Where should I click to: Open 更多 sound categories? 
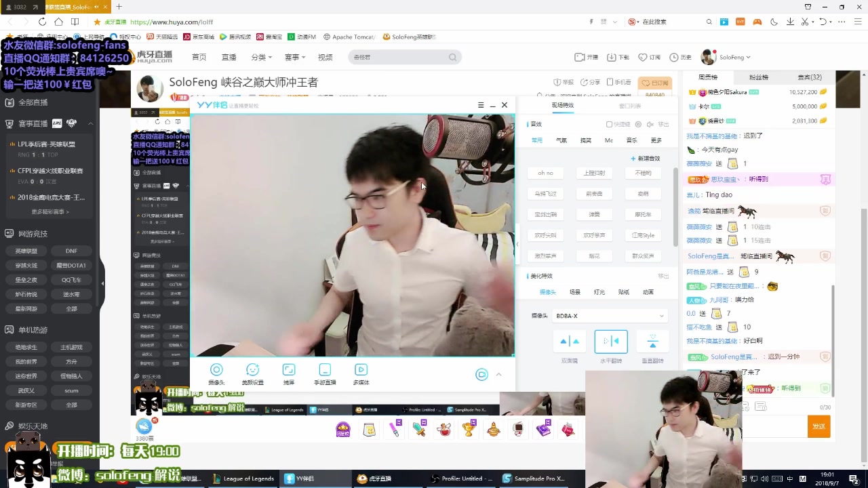coord(656,140)
